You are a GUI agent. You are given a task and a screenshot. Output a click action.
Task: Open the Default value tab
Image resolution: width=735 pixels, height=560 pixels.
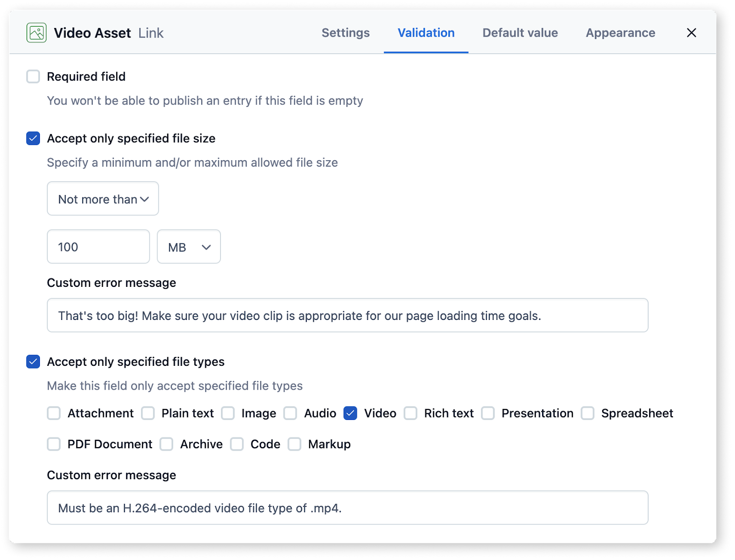(520, 33)
